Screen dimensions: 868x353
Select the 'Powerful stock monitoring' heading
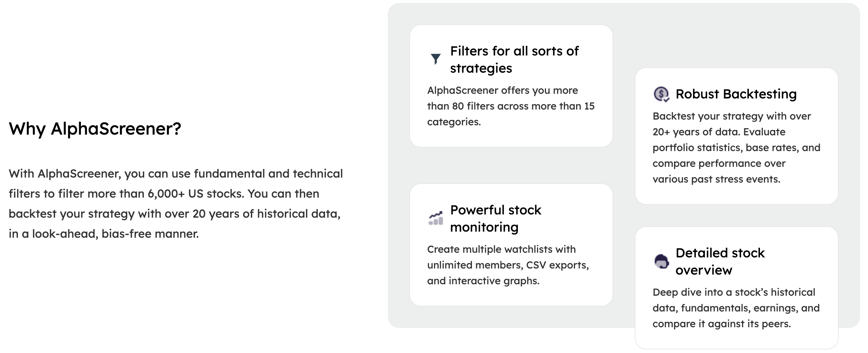point(496,218)
